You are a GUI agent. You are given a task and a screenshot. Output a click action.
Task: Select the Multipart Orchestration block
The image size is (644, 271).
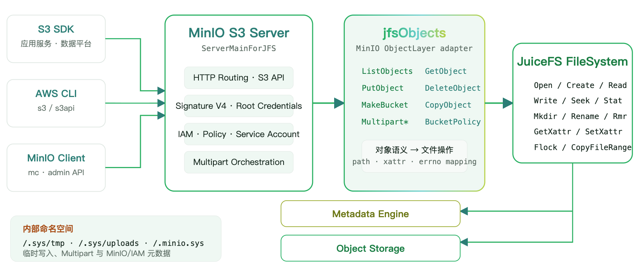(239, 162)
